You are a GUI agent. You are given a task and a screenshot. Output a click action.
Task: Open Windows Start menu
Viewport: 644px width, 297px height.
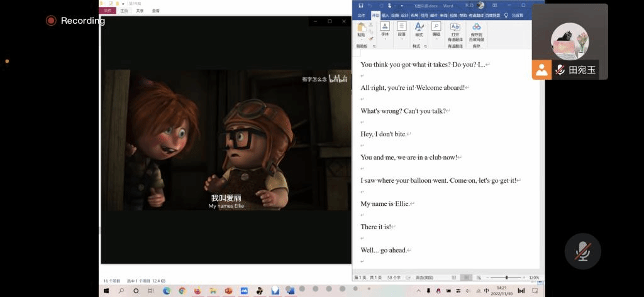pyautogui.click(x=106, y=291)
